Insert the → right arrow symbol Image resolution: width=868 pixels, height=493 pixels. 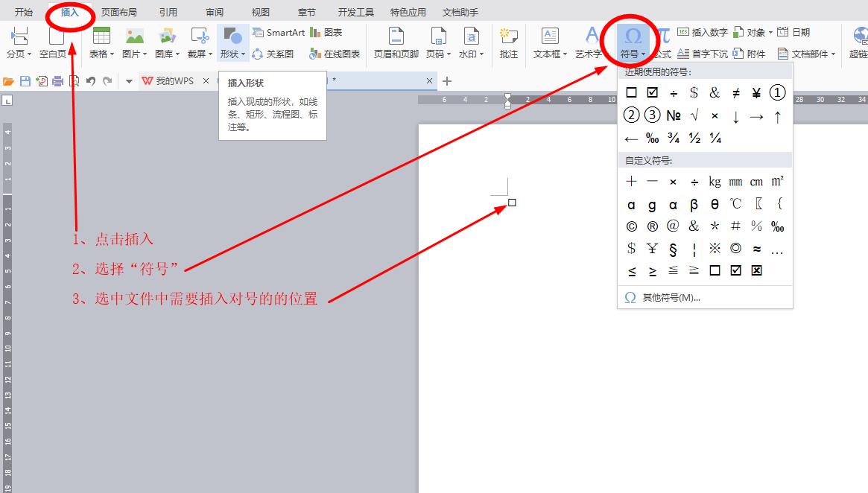pos(756,117)
